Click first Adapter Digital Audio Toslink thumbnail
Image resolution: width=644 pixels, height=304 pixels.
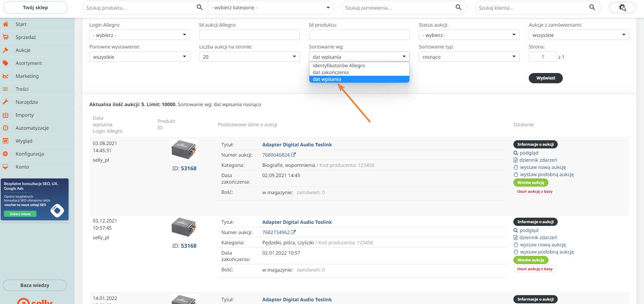point(184,150)
